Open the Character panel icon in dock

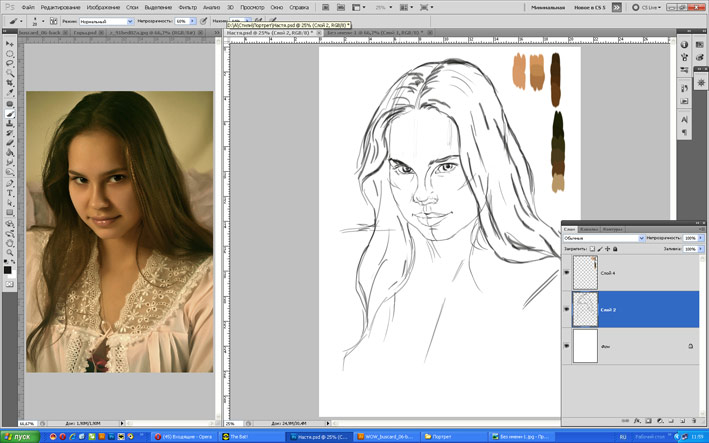coord(684,119)
